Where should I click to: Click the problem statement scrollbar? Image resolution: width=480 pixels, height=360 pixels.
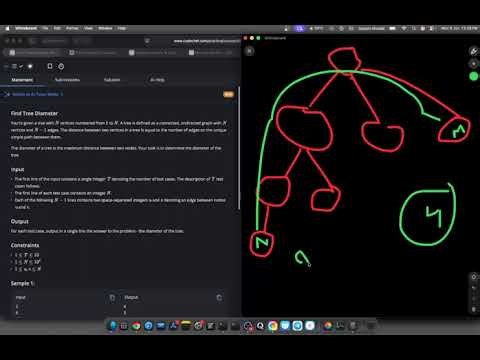[239, 148]
